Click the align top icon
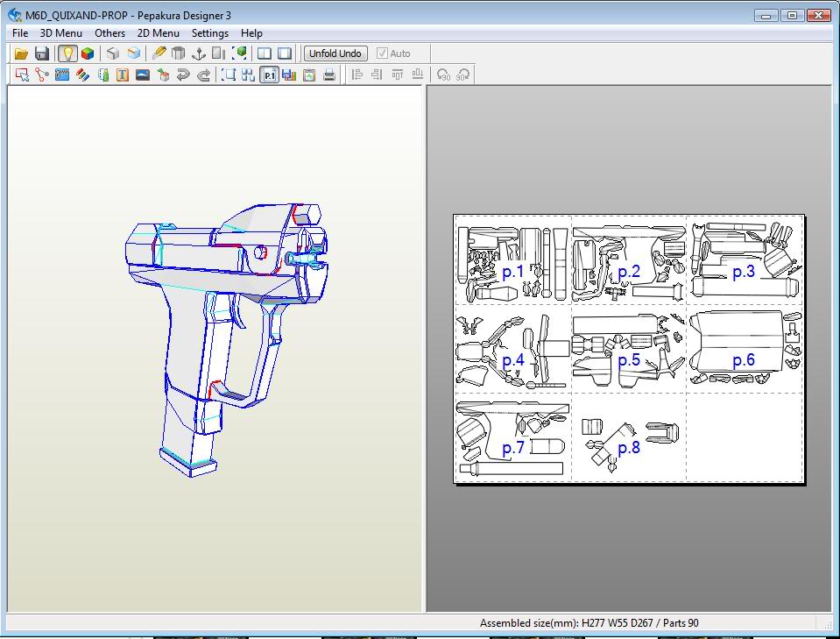This screenshot has width=840, height=639. pyautogui.click(x=397, y=75)
